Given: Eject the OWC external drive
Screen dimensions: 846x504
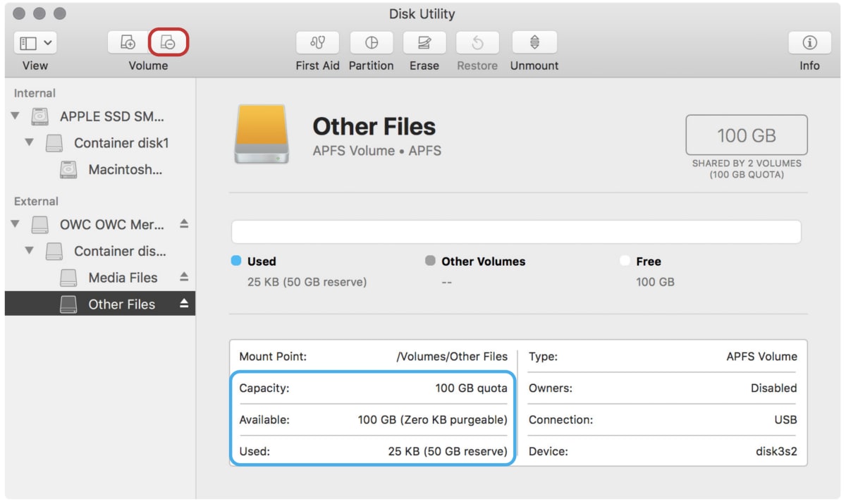Looking at the screenshot, I should click(x=184, y=224).
